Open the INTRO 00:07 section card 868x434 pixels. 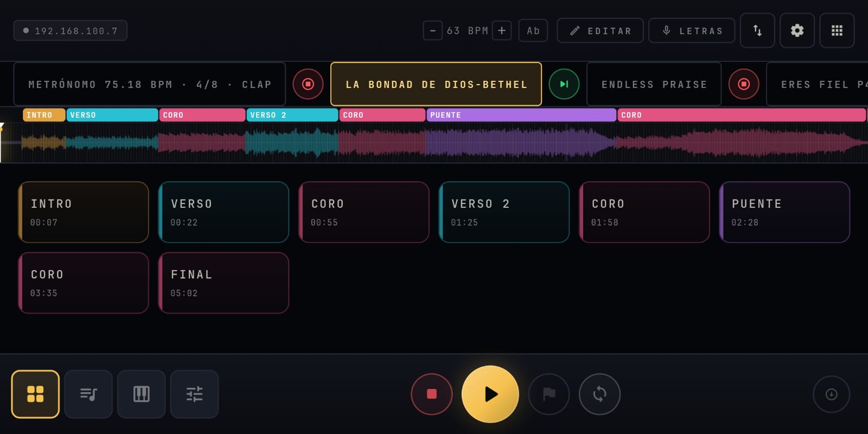84,212
